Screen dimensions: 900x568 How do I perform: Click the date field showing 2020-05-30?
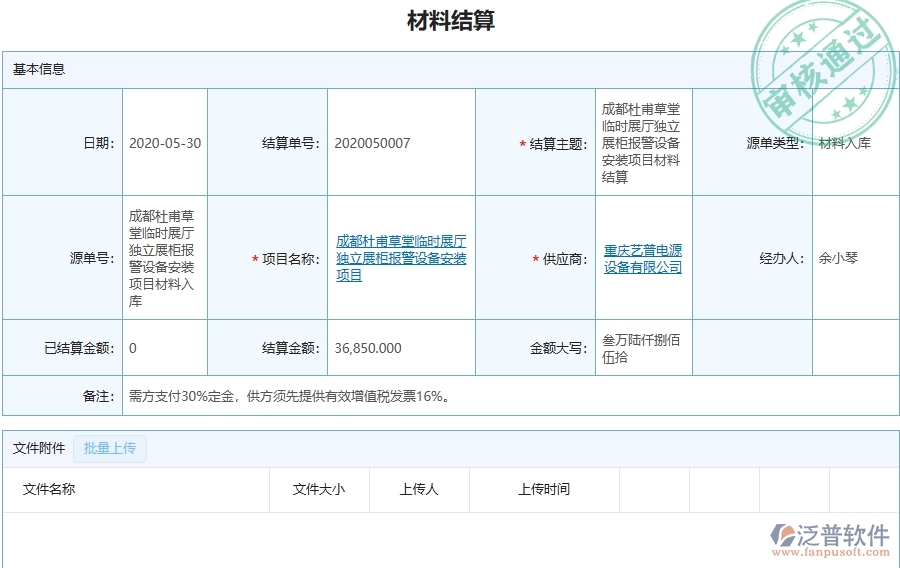pos(165,143)
